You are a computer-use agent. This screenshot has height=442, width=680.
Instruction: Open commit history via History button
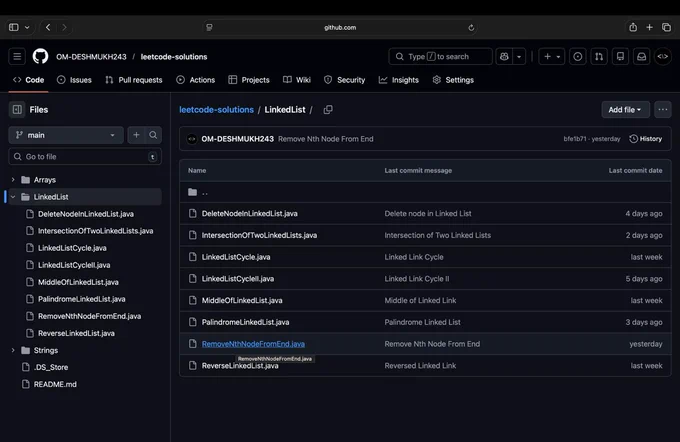tap(646, 139)
